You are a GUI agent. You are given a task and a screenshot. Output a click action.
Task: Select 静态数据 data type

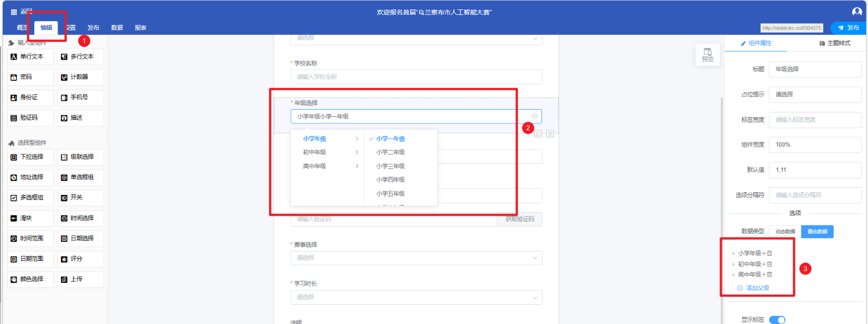tap(817, 232)
